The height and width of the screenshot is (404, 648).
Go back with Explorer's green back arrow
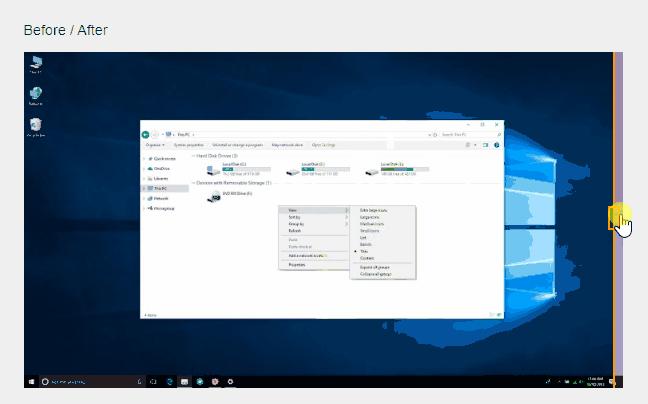tap(145, 134)
